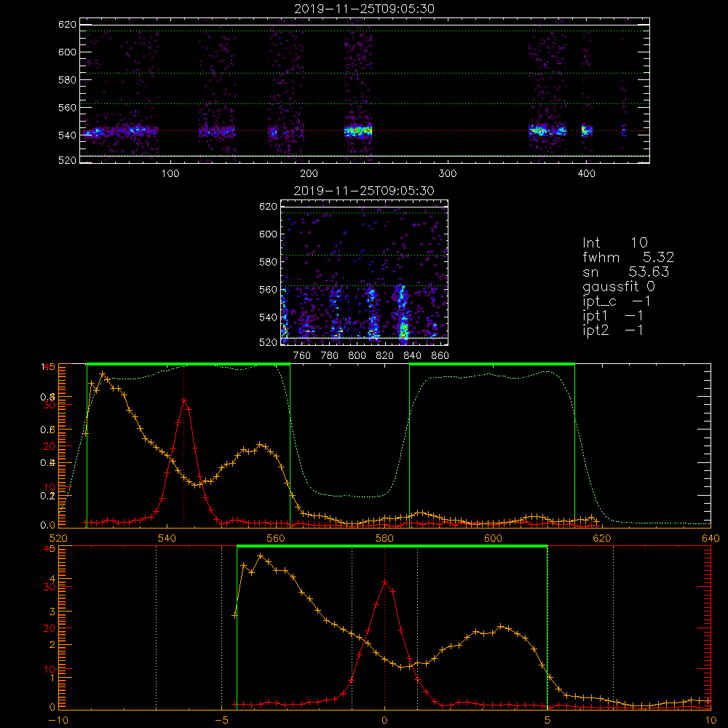Viewport: 728px width, 728px height.
Task: Click red y-axis label 20 of 520–640 profile plot
Action: [x=50, y=447]
